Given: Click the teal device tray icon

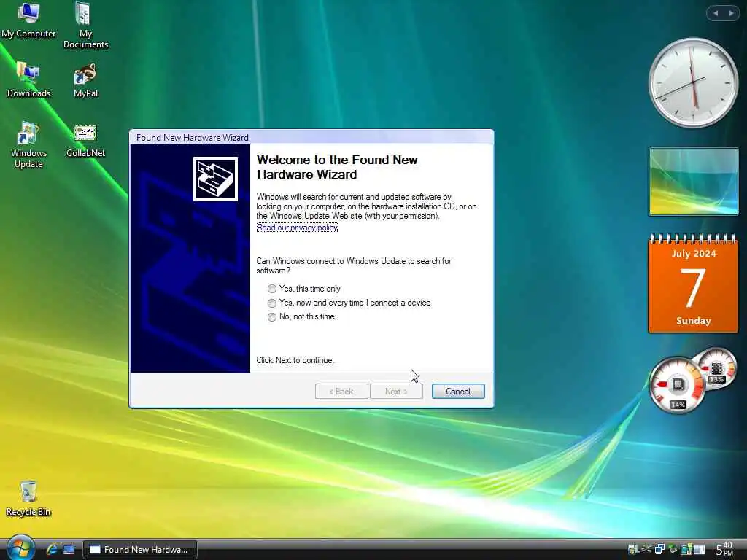Looking at the screenshot, I should 686,550.
